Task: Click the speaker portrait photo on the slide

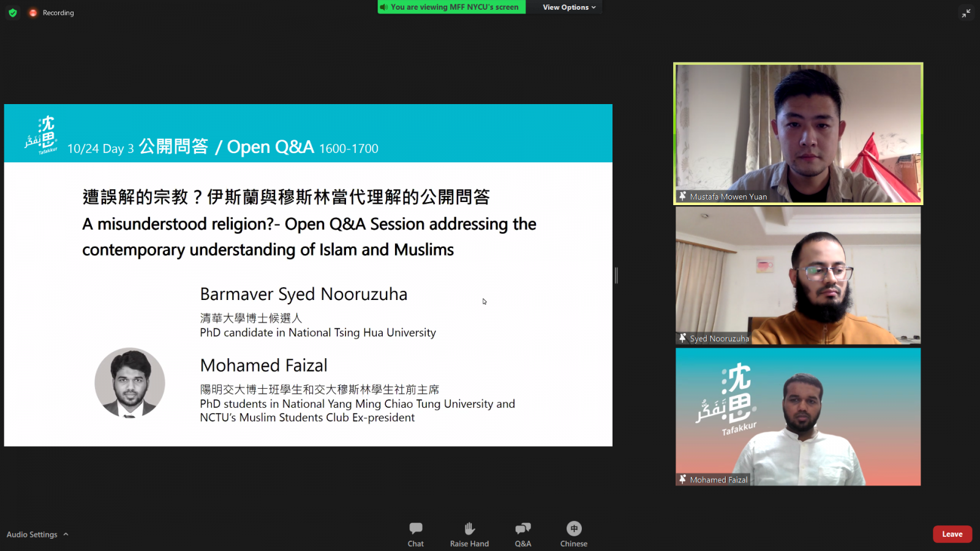Action: click(x=130, y=383)
